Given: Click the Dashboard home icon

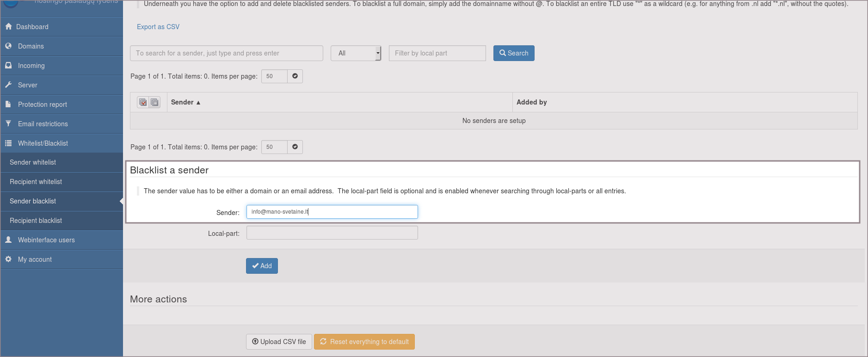Looking at the screenshot, I should (8, 27).
